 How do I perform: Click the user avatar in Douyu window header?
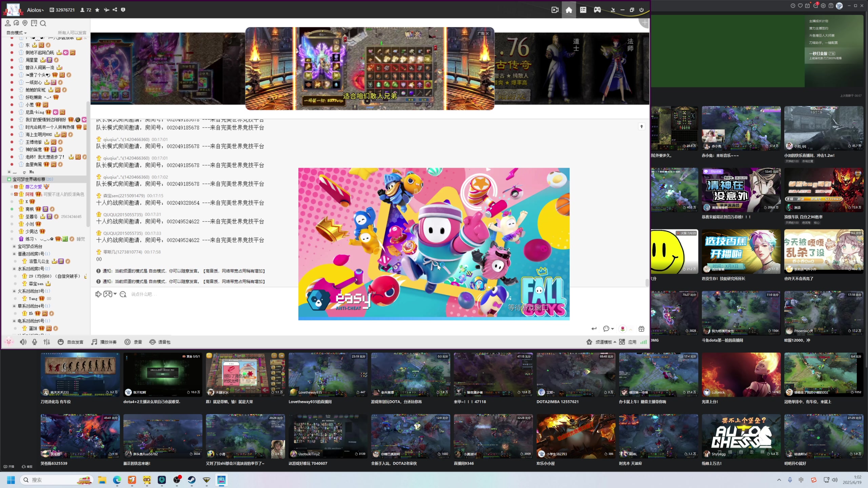coord(840,6)
